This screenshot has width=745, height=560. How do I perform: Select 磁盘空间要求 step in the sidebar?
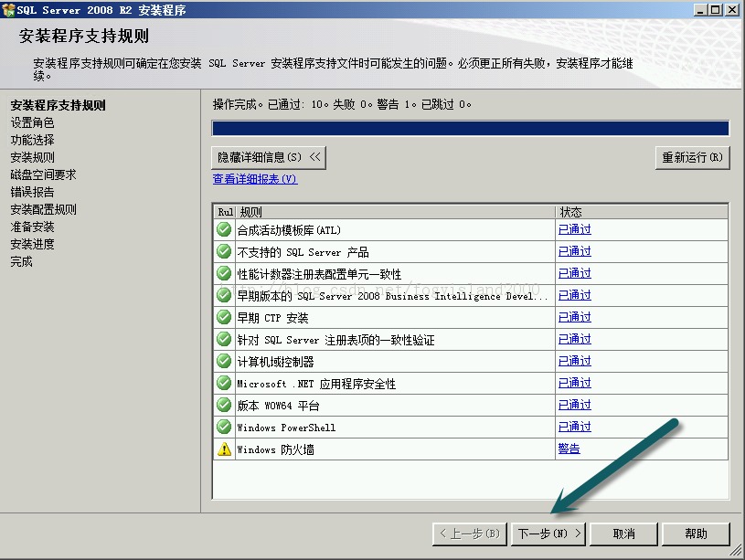coord(43,174)
